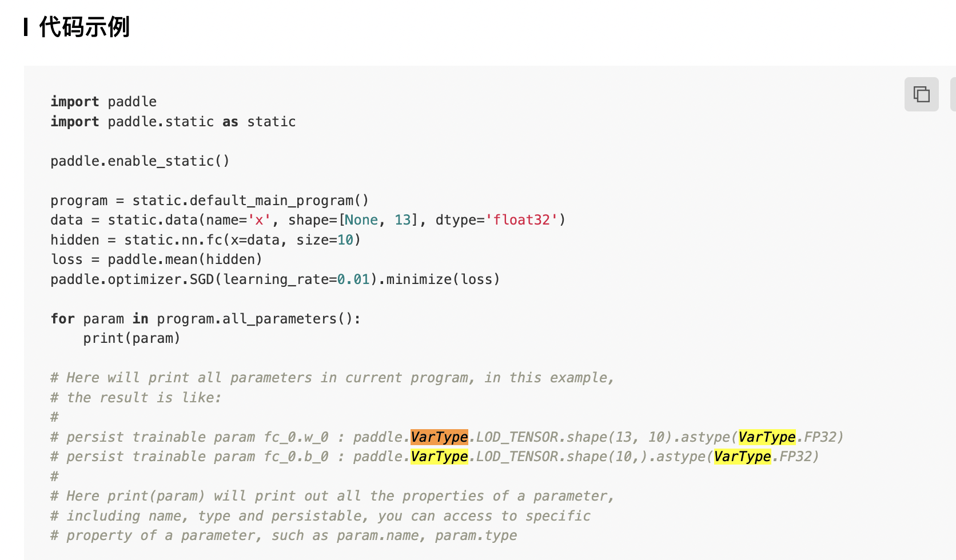The image size is (956, 560).
Task: Click the print(param) line
Action: (x=132, y=338)
